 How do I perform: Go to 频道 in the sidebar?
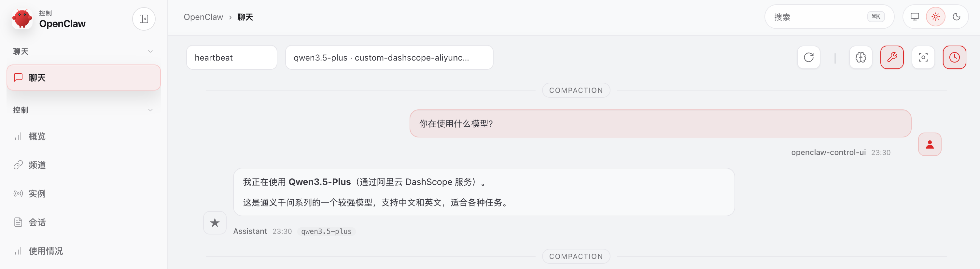coord(37,165)
